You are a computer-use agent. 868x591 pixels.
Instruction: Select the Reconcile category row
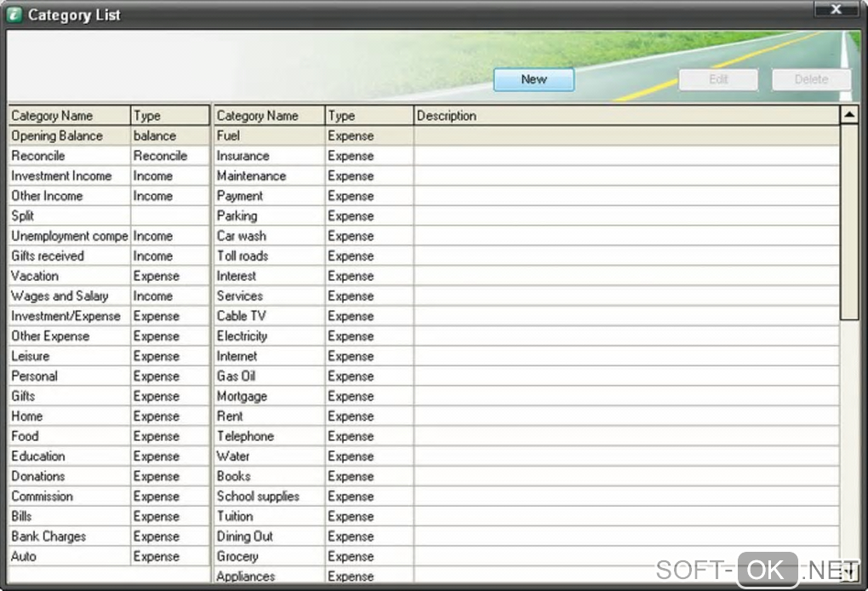click(109, 156)
